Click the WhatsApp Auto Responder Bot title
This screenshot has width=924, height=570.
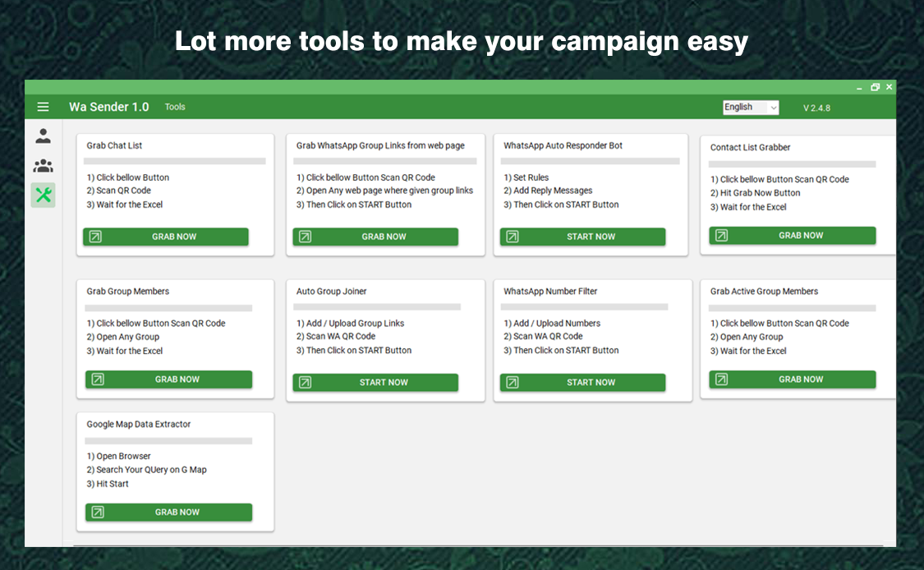563,145
